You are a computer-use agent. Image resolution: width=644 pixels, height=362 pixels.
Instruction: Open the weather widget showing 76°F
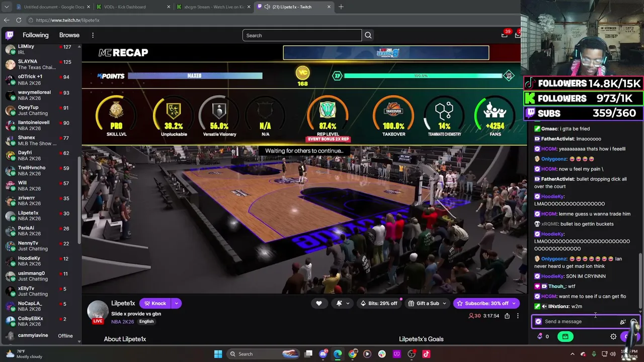[24, 354]
